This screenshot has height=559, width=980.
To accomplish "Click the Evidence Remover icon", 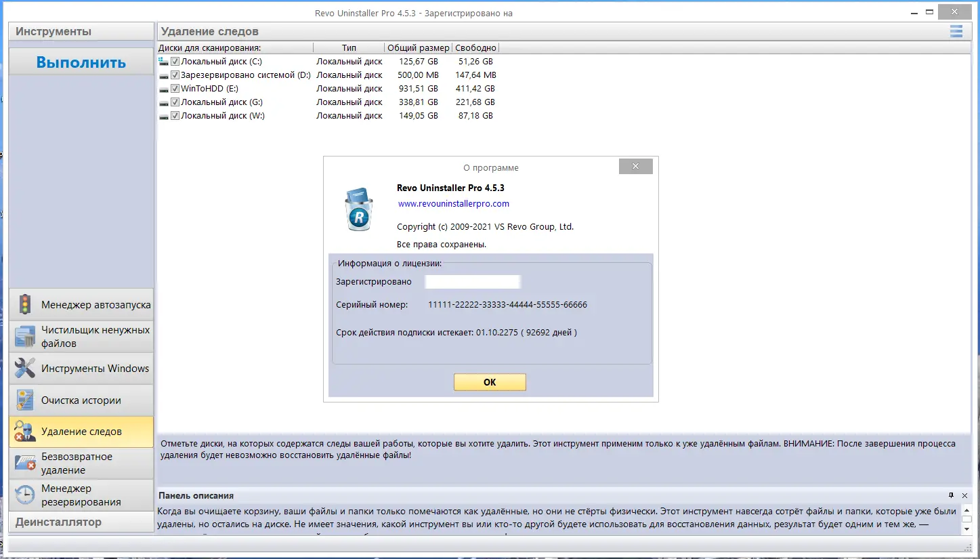I will click(25, 432).
